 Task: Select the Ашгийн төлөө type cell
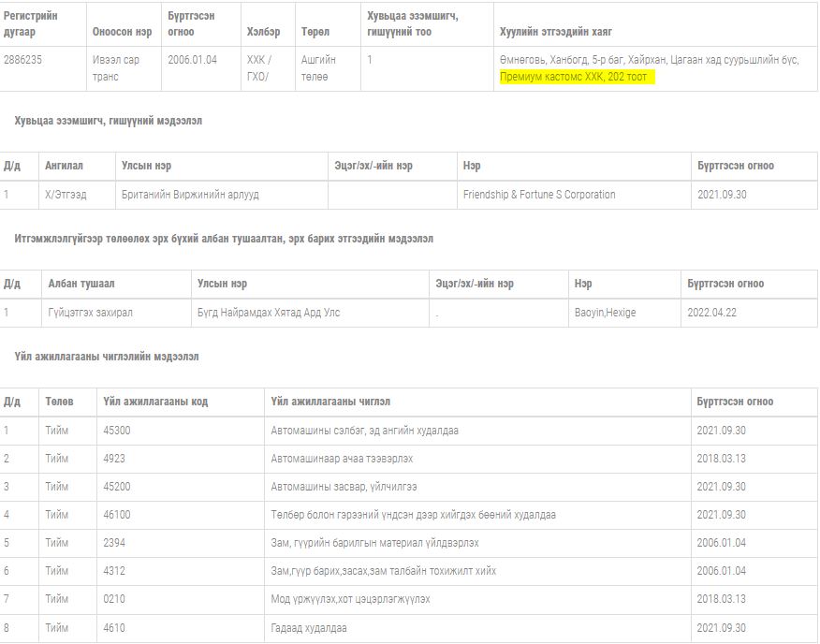pos(318,68)
